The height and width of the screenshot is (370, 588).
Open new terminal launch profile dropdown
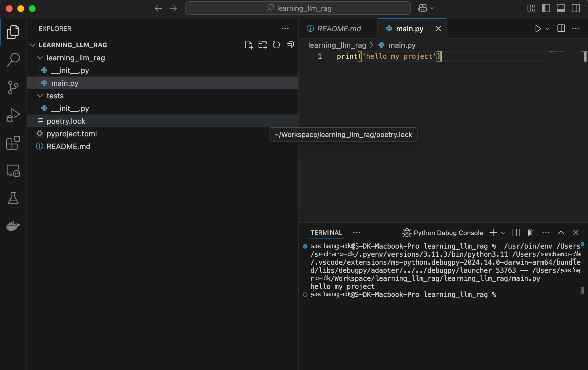pos(503,233)
